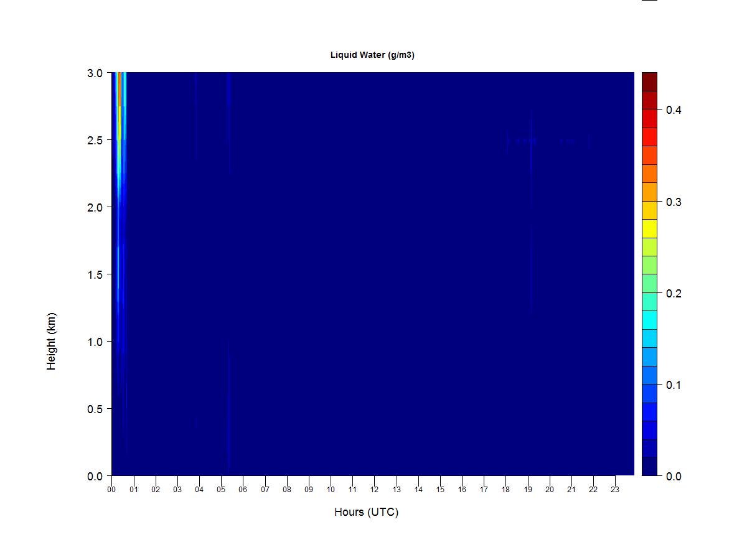
Task: Click hour tick label 12
Action: 375,490
